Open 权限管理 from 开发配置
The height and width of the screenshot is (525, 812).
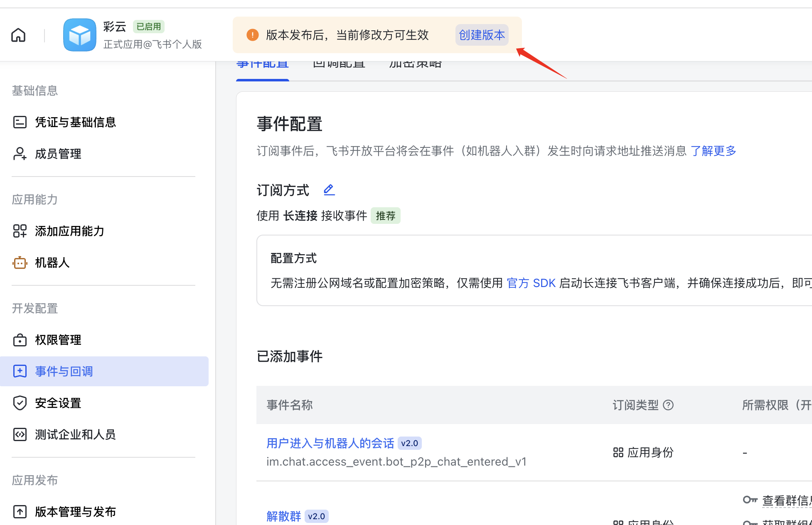58,340
